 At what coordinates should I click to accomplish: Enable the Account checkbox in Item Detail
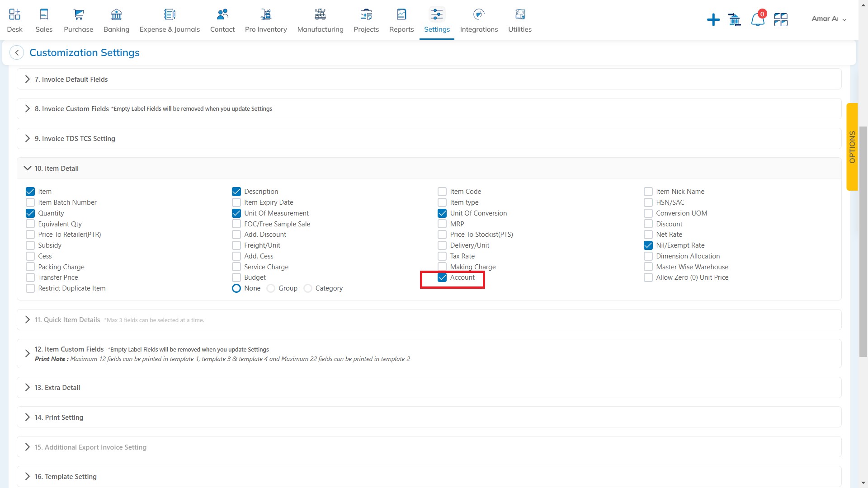(x=442, y=277)
